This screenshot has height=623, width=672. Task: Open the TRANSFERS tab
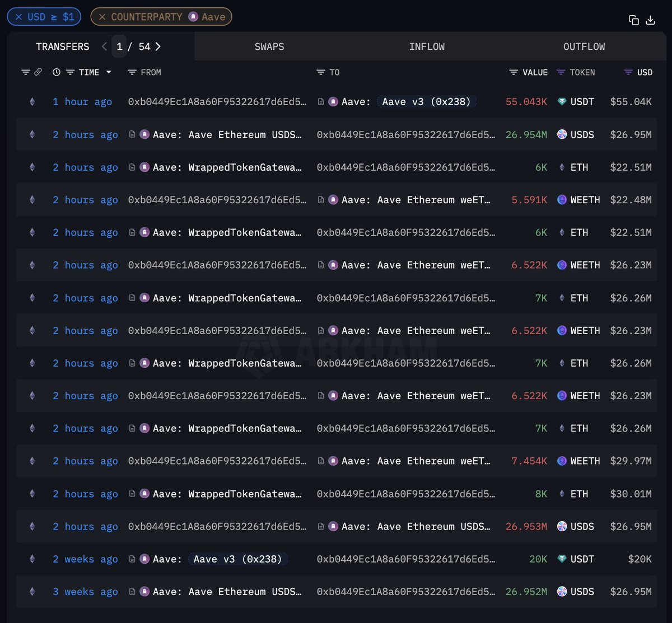pos(62,46)
